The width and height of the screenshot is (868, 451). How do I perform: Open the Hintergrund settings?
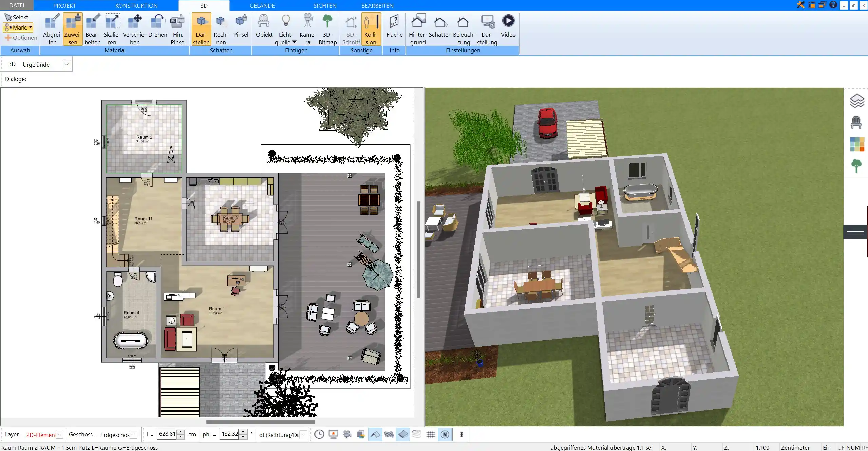[x=418, y=30]
